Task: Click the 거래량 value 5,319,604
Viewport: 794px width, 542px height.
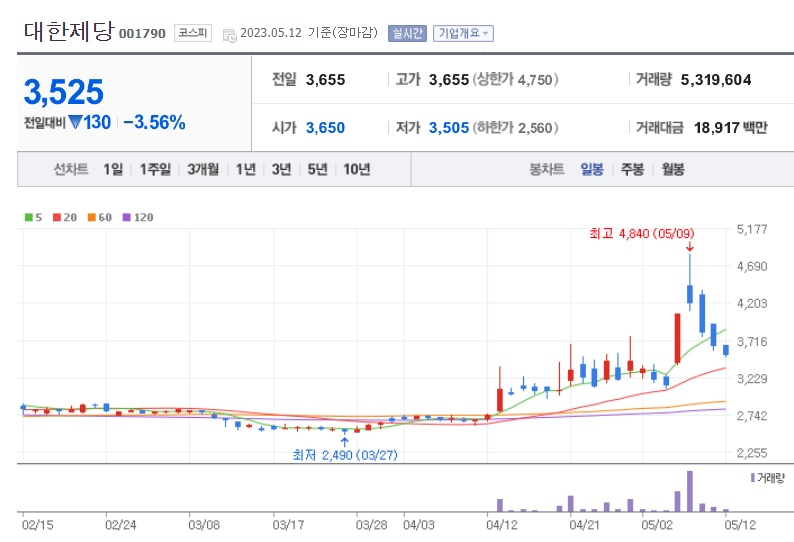Action: coord(716,80)
